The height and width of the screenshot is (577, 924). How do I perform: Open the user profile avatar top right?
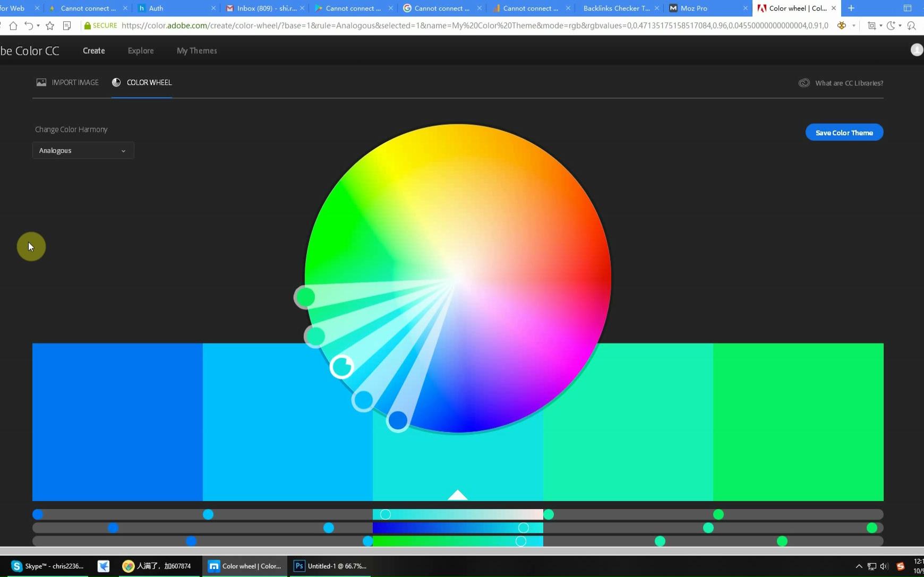916,50
